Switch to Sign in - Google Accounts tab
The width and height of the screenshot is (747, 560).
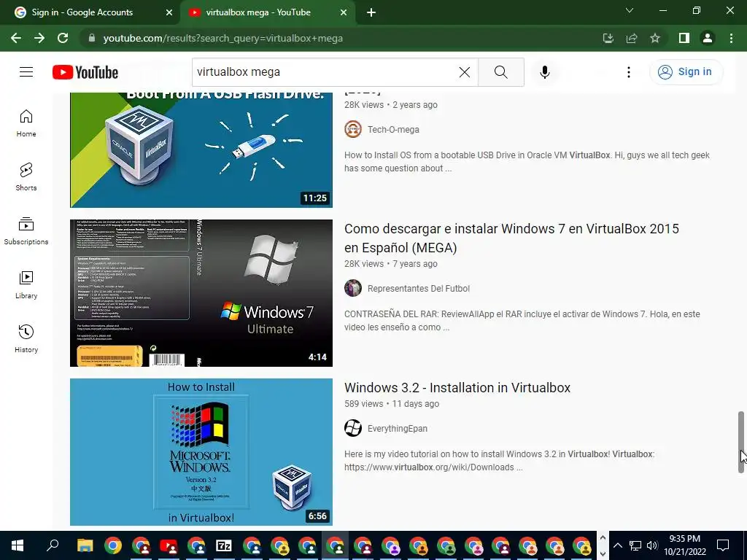(90, 12)
